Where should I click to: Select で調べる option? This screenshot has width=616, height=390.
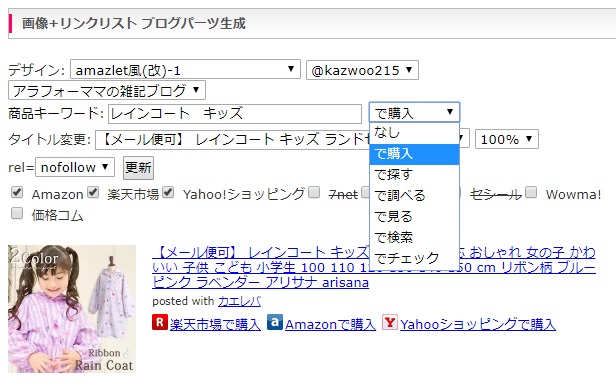click(414, 196)
